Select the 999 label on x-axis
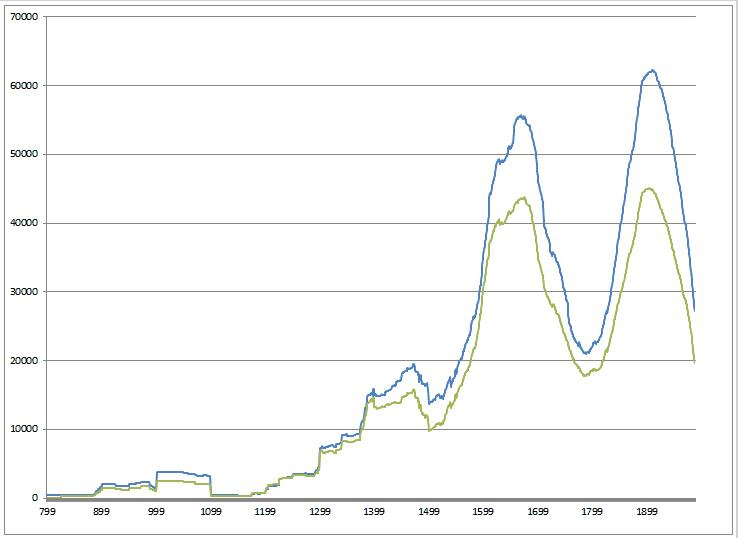The image size is (738, 538). 156,511
